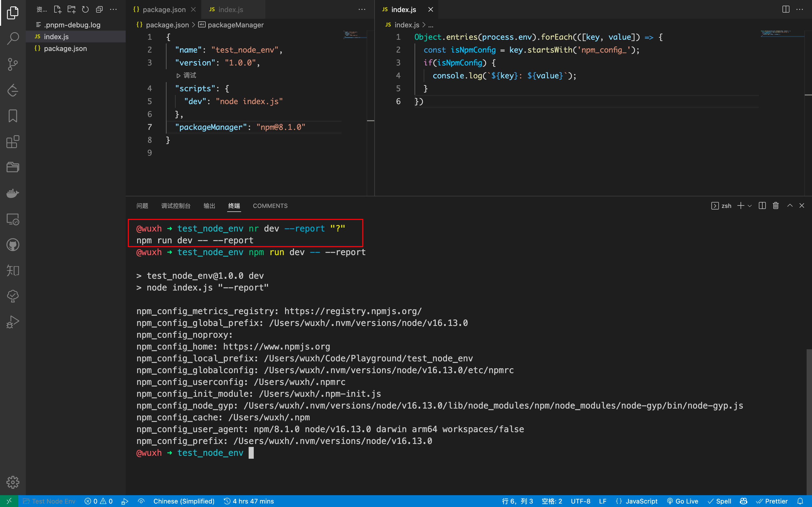Create a new file in the explorer
The image size is (812, 507).
57,9
